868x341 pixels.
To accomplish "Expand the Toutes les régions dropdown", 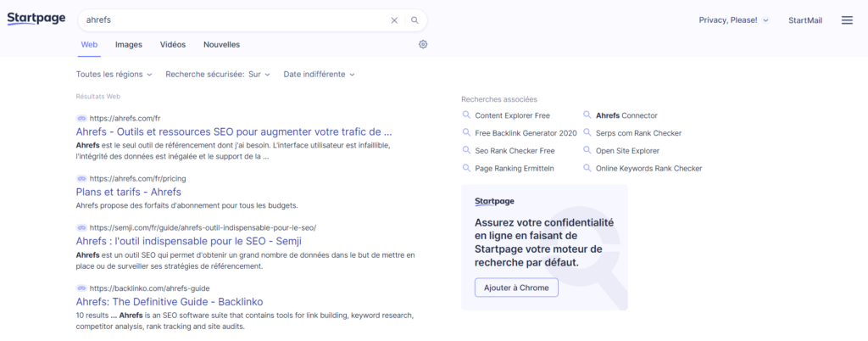I will click(x=114, y=75).
